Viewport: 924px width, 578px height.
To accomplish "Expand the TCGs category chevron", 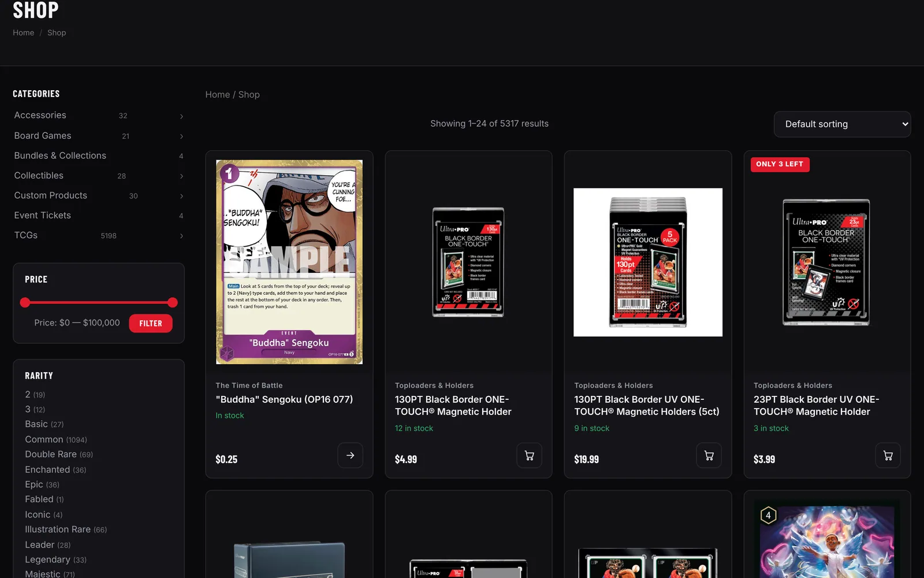I will 181,236.
